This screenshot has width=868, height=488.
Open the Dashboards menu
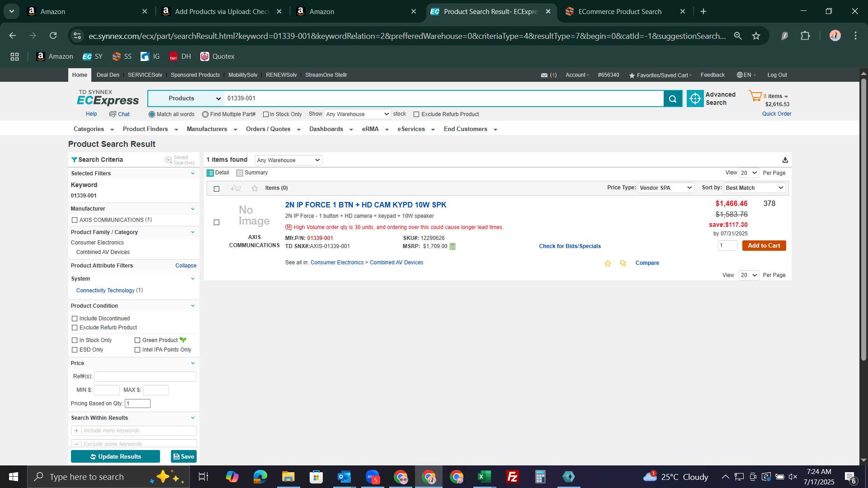pyautogui.click(x=331, y=129)
